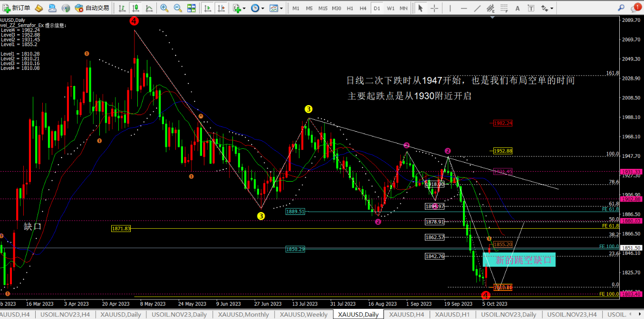Open the Indicators list dropdown
The image size is (644, 319).
(x=240, y=8)
